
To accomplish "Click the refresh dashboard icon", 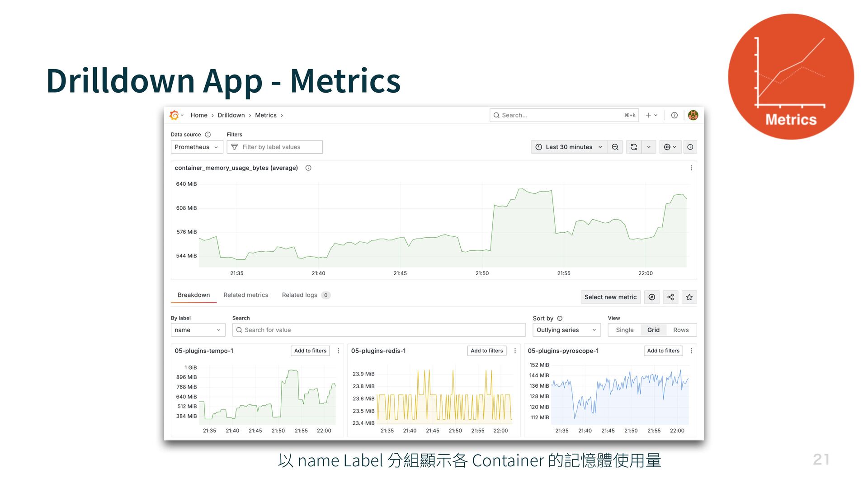I will [634, 147].
